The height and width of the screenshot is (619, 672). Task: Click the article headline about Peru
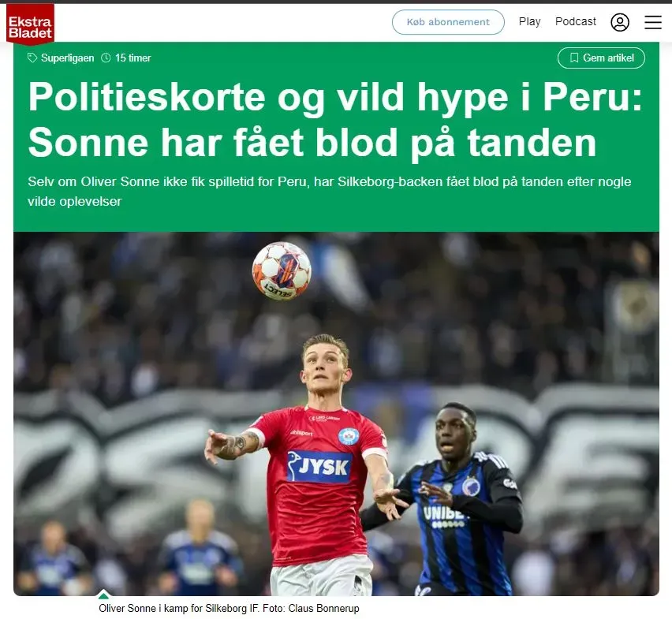click(x=335, y=120)
